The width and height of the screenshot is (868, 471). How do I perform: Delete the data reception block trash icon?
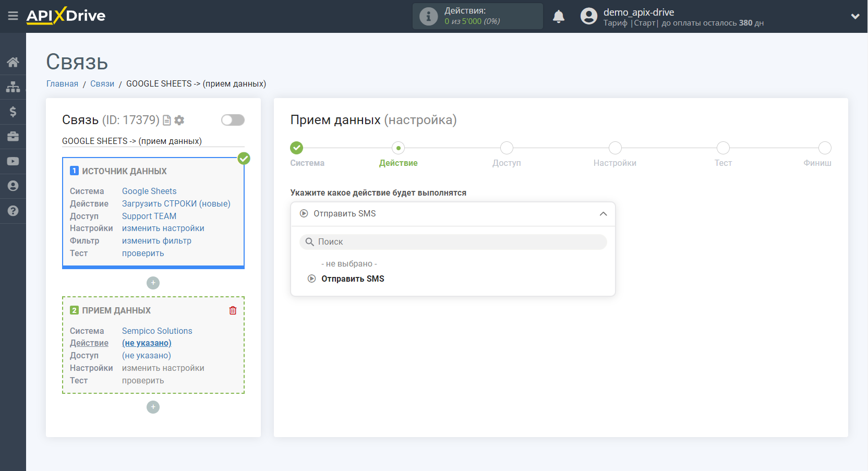(233, 310)
